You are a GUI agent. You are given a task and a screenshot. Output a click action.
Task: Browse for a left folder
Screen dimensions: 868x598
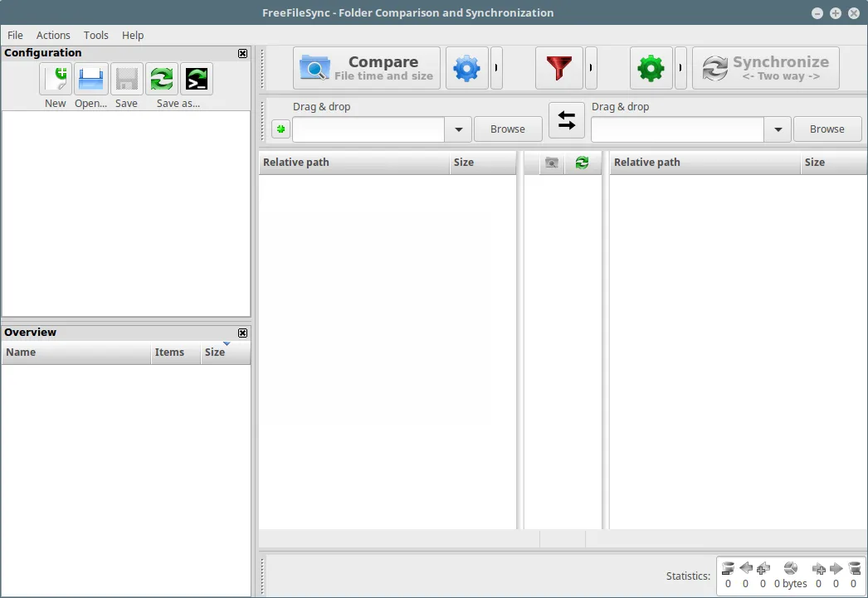click(508, 129)
